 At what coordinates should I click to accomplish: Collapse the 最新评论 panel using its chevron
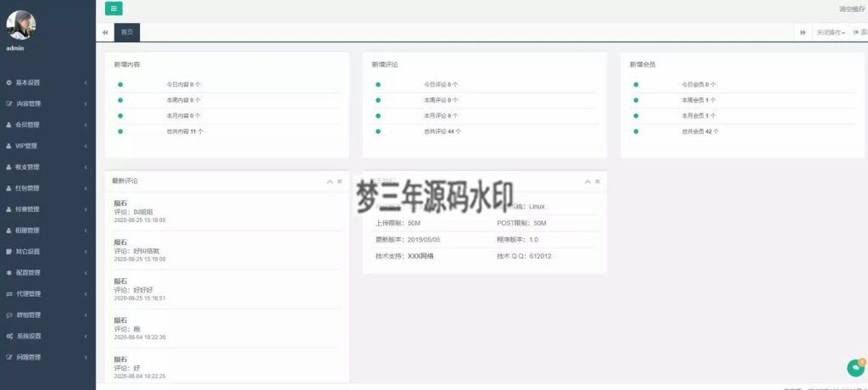(x=330, y=181)
